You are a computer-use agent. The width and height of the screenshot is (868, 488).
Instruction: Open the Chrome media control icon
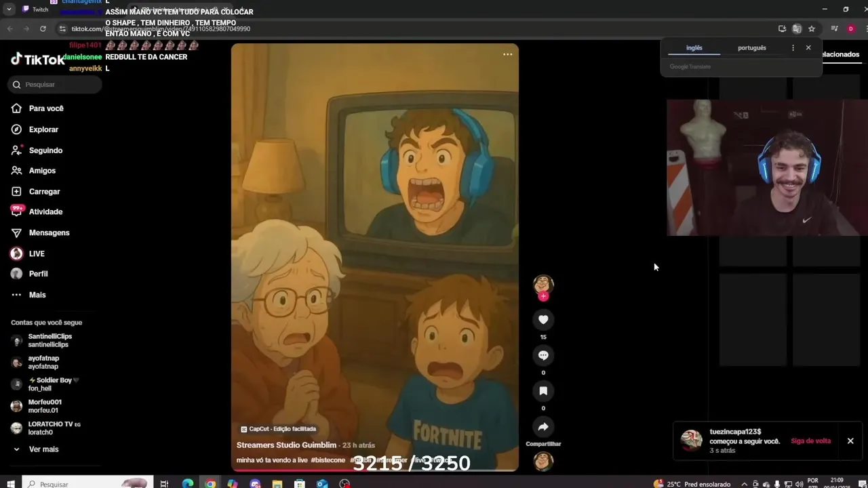tap(834, 28)
